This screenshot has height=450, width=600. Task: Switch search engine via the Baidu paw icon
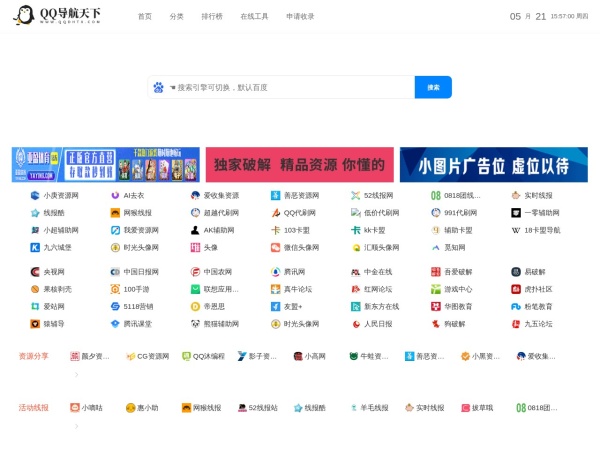158,88
